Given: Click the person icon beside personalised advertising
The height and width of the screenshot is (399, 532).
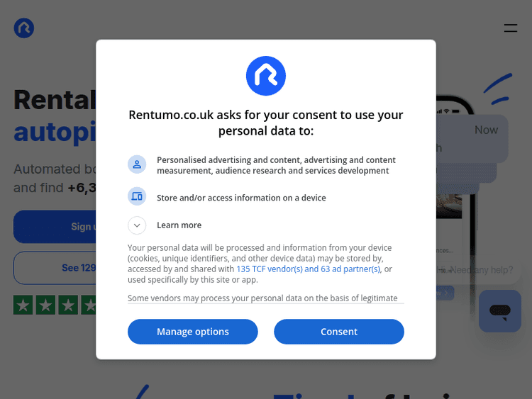Looking at the screenshot, I should (x=137, y=164).
